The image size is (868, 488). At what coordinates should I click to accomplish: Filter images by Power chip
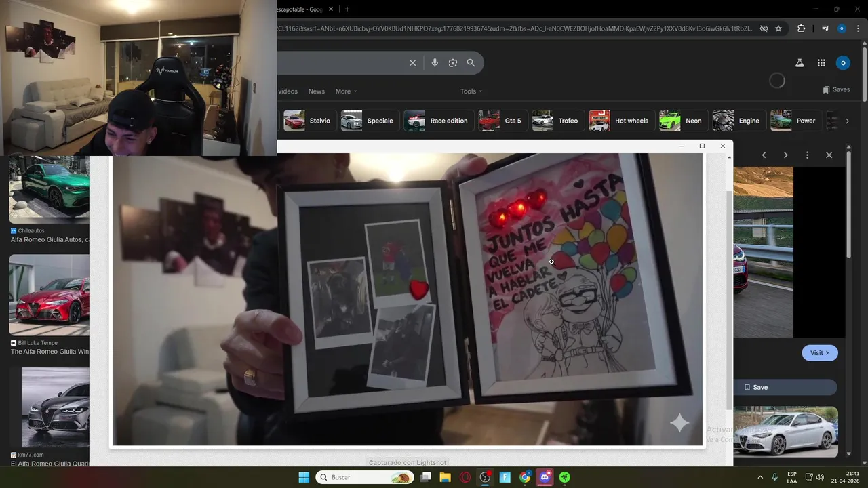pos(795,121)
